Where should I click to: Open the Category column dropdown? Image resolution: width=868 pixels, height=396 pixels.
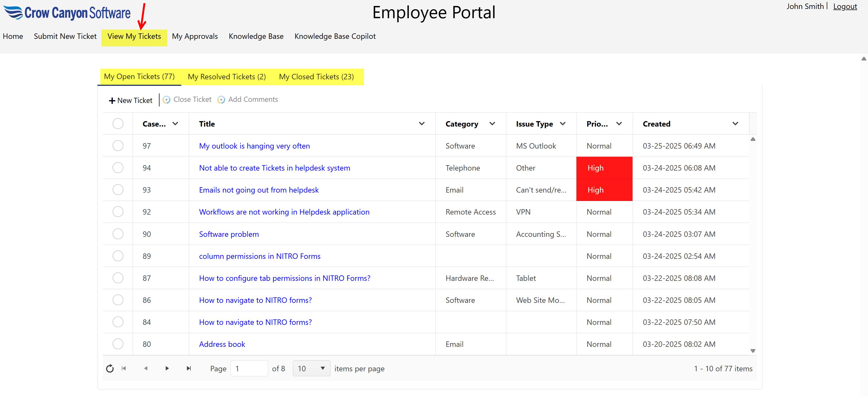[x=492, y=124]
